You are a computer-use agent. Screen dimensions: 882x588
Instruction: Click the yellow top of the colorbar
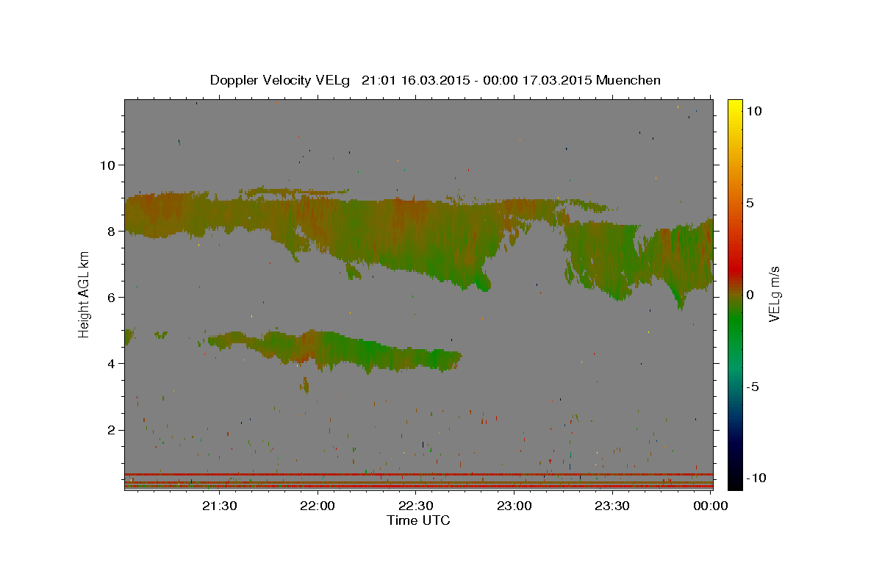[734, 107]
